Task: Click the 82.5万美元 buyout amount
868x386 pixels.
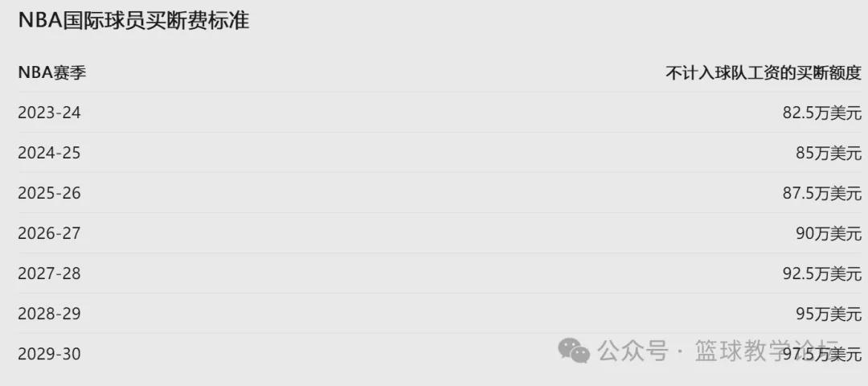Action: [822, 113]
